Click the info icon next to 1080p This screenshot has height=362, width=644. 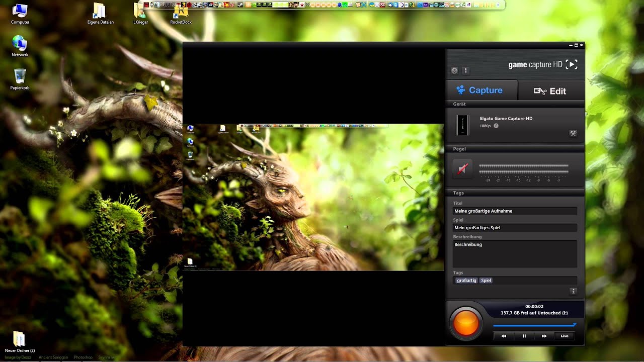496,126
